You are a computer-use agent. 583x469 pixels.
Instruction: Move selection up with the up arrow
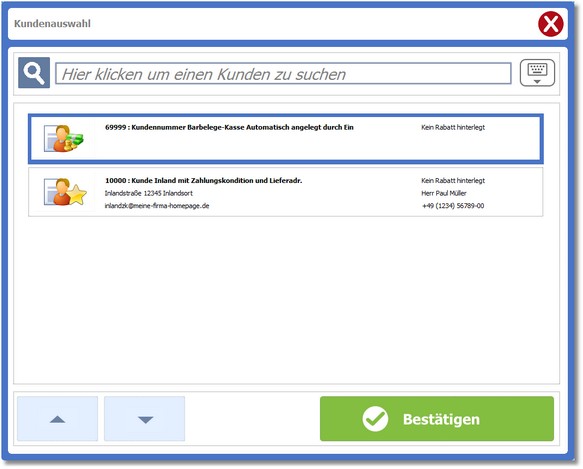point(58,419)
